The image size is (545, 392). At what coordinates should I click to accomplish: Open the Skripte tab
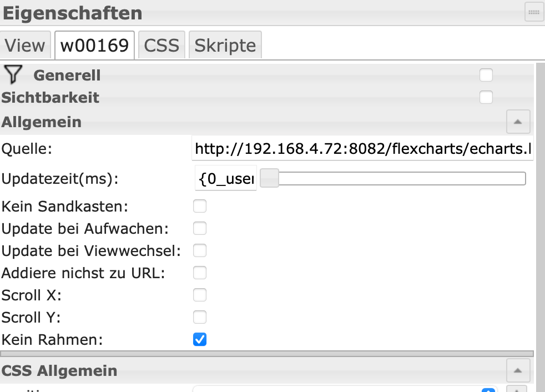[225, 45]
